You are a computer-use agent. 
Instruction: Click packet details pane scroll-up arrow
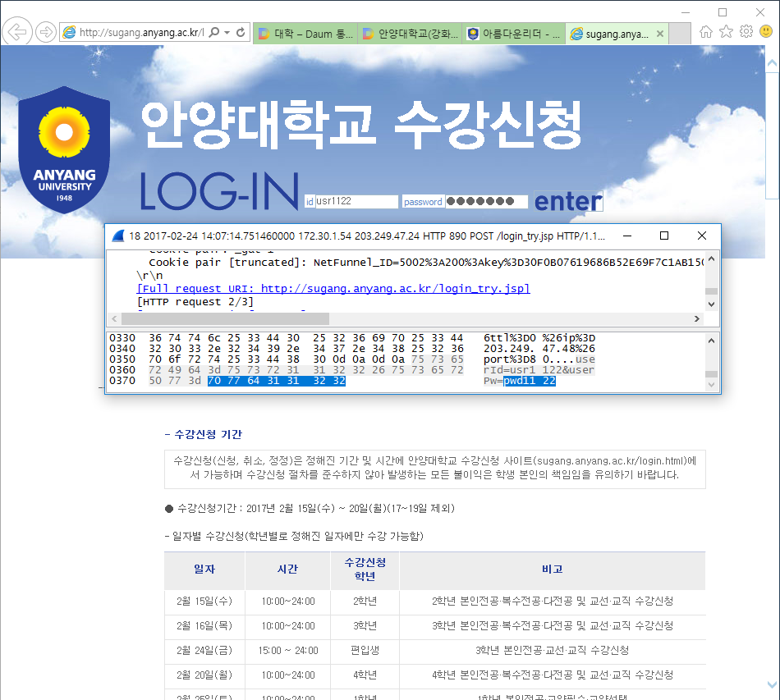tap(711, 258)
